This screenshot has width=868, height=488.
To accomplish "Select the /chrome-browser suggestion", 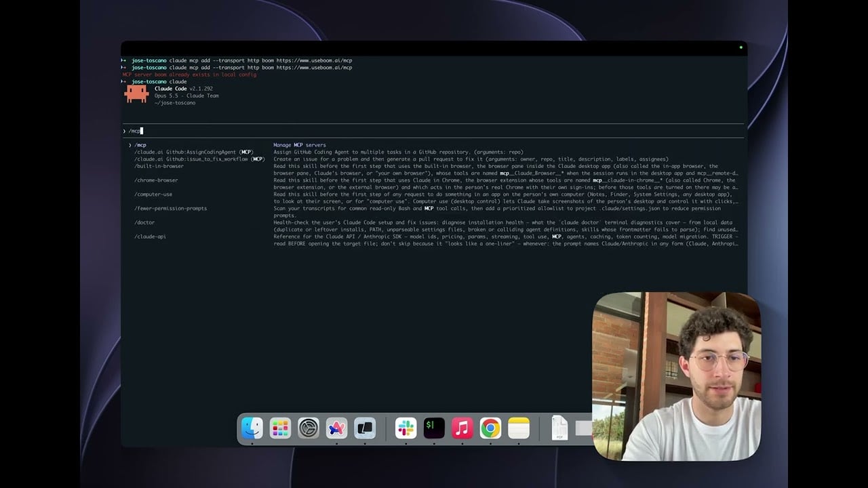I will tap(156, 180).
